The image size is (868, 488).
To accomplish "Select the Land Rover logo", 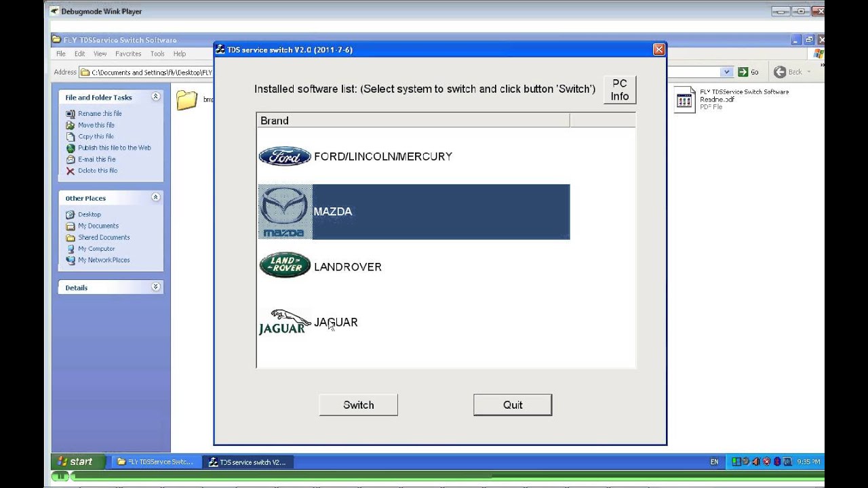I will (x=285, y=266).
